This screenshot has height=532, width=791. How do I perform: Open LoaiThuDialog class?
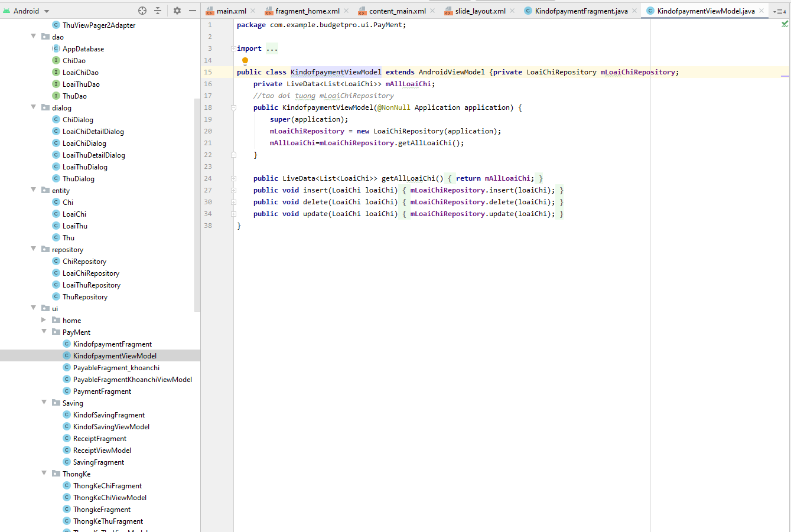tap(85, 167)
